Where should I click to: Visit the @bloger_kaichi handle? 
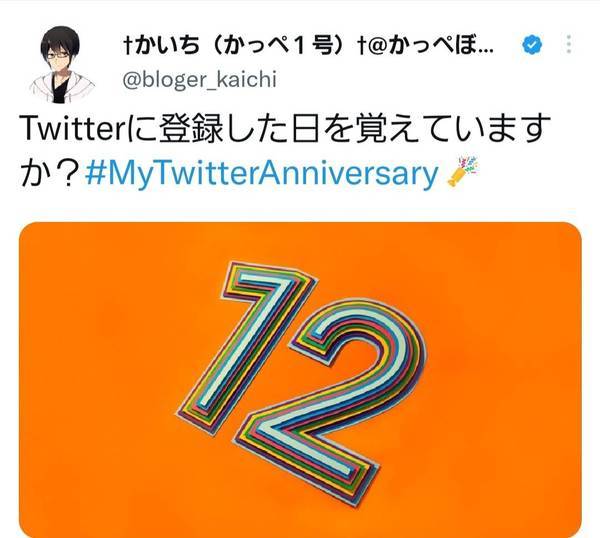tap(199, 80)
